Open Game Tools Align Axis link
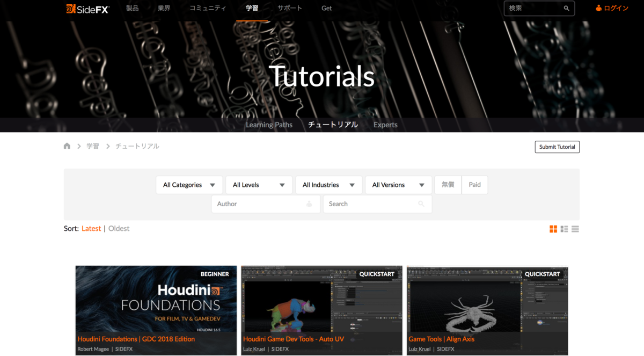The image size is (644, 356). (x=442, y=339)
